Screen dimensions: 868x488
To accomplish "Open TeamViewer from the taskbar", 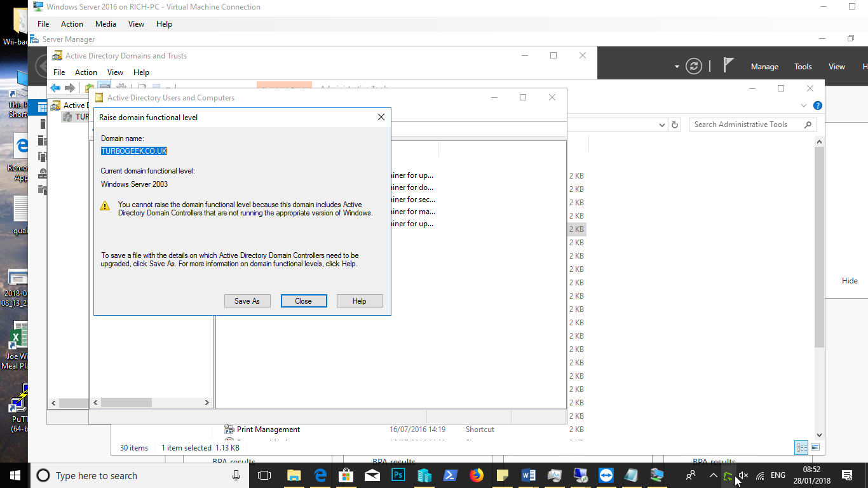I will pyautogui.click(x=606, y=475).
